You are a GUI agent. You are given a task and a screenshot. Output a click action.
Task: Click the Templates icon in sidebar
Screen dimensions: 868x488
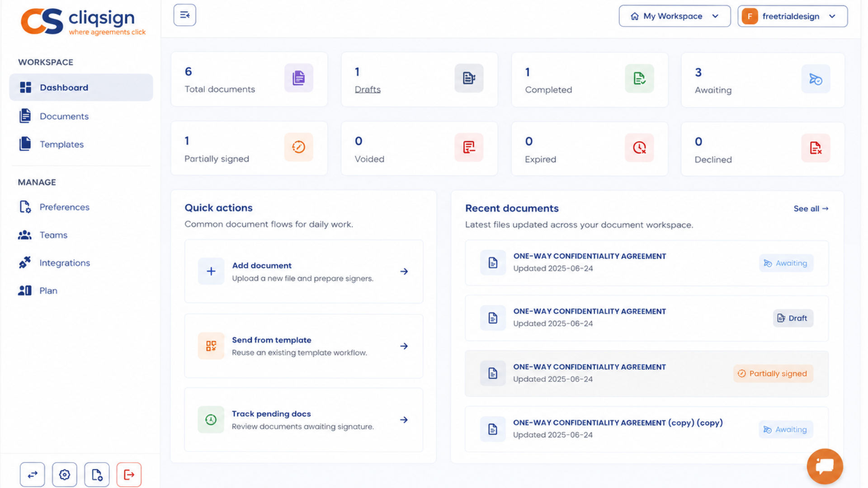25,144
